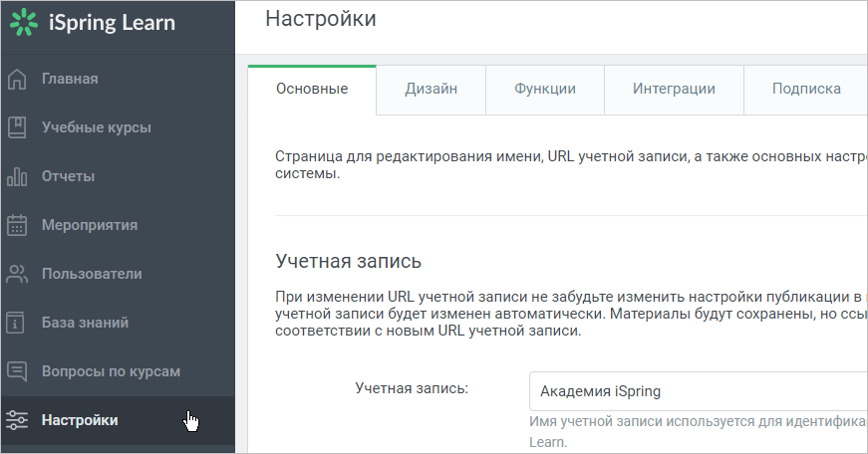Open the Главная sidebar item

click(118, 79)
